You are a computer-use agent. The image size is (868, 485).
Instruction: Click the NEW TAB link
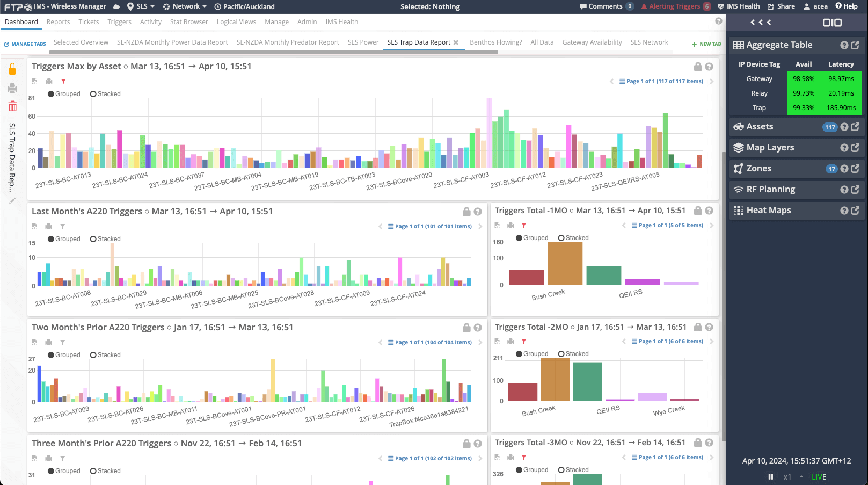point(706,44)
